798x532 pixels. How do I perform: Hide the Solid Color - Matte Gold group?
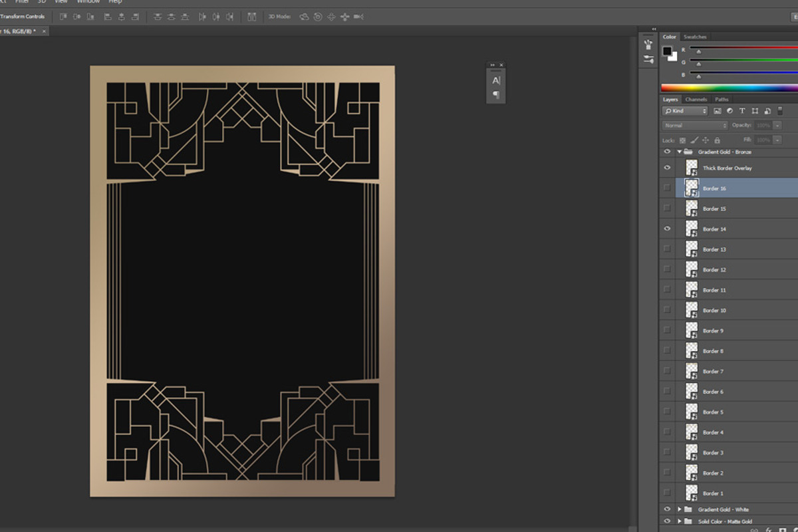[667, 521]
